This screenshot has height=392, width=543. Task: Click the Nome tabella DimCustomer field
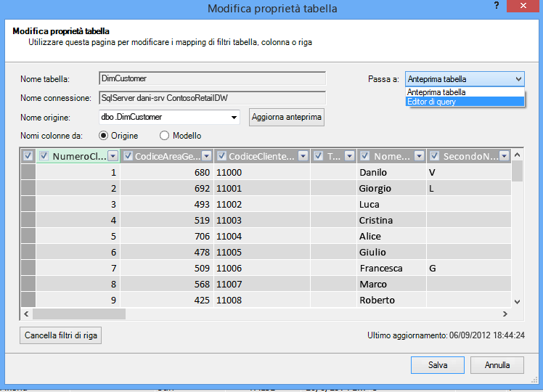[x=212, y=78]
